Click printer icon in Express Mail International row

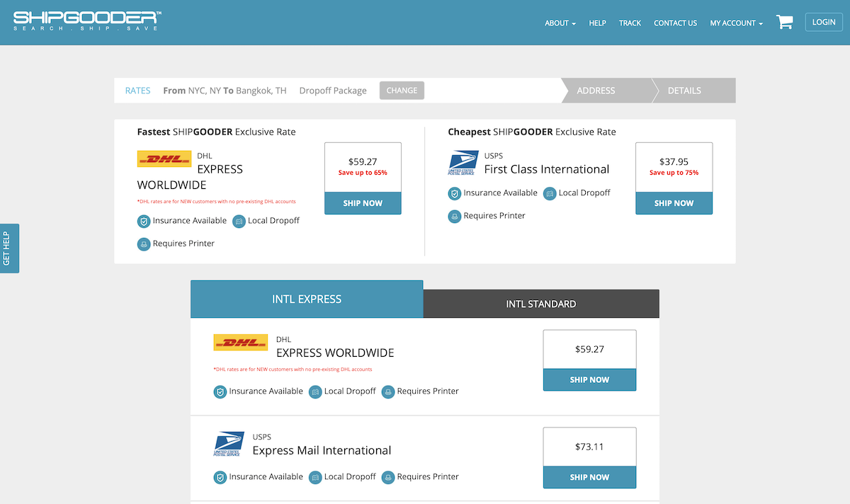(388, 477)
